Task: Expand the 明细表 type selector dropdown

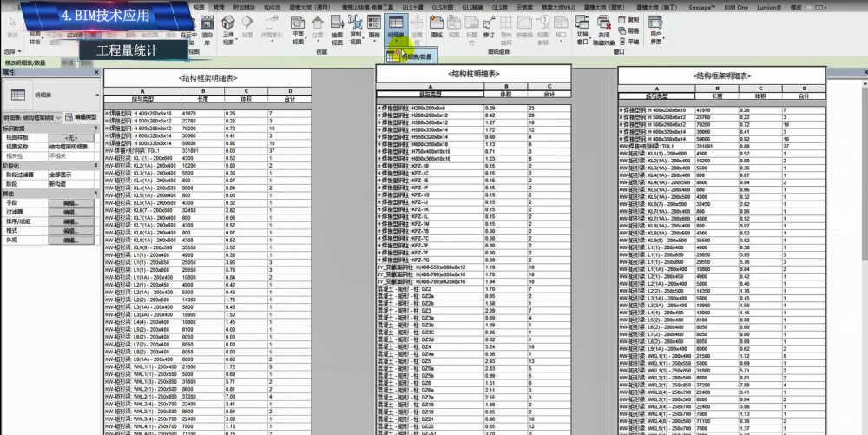Action: (96, 92)
